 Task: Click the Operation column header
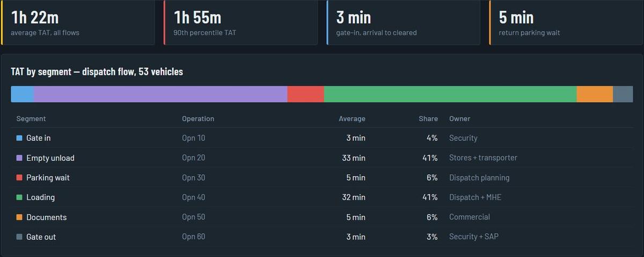198,119
